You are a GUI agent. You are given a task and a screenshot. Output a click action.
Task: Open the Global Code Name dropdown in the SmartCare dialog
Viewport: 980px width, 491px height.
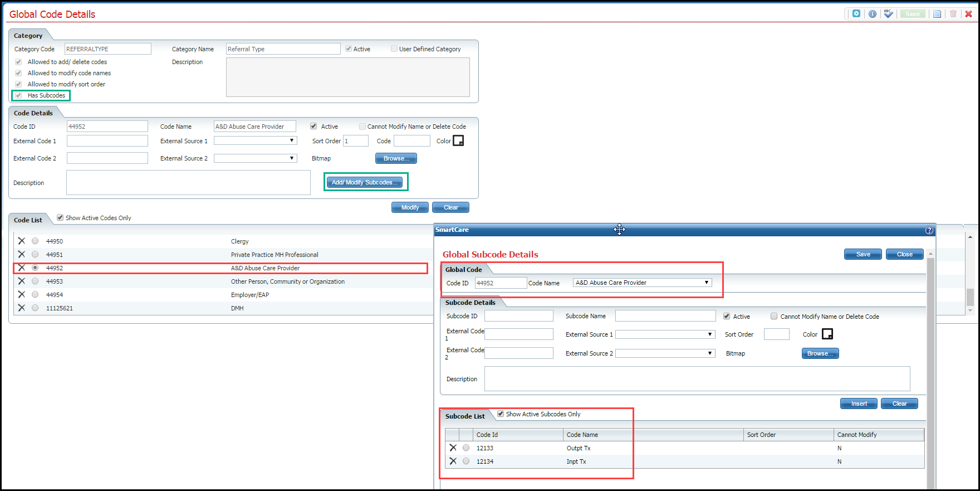point(642,283)
